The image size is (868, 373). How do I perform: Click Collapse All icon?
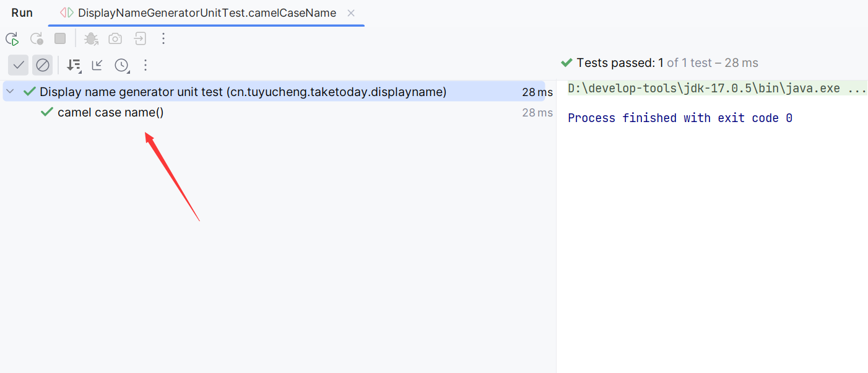tap(97, 65)
